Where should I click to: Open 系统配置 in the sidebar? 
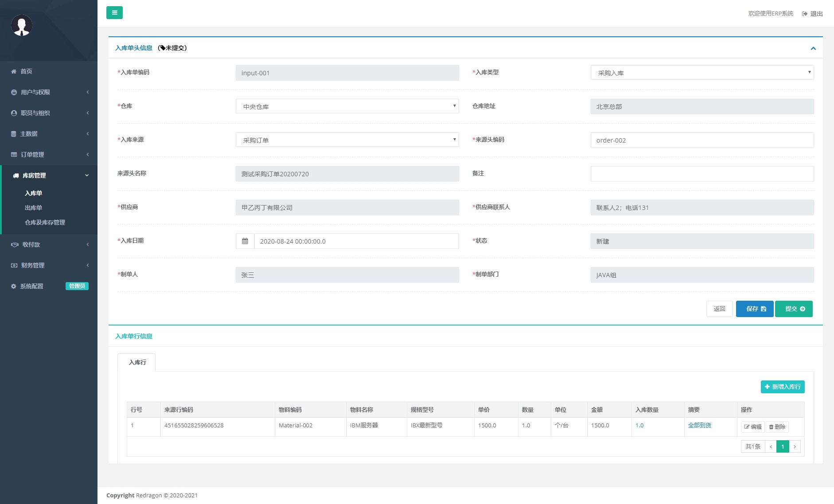tap(31, 286)
